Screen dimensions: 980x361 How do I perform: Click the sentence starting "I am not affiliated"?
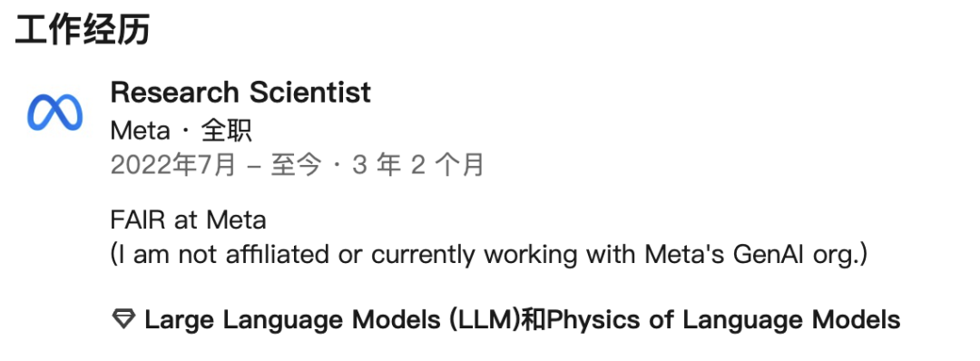489,254
